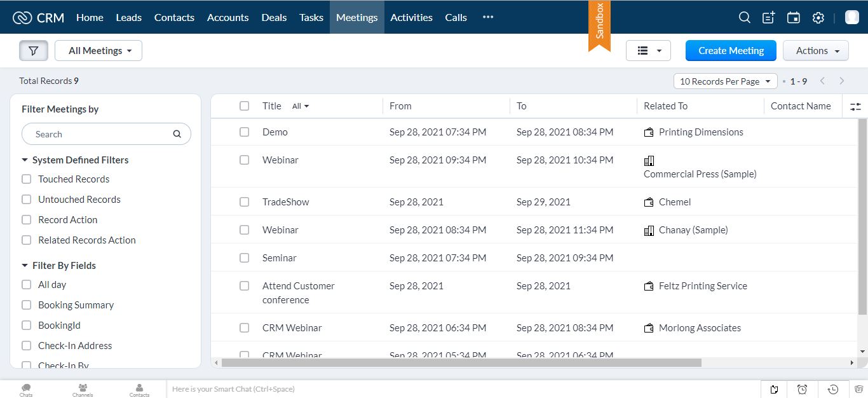868x398 pixels.
Task: Enable the All day field filter
Action: [27, 285]
